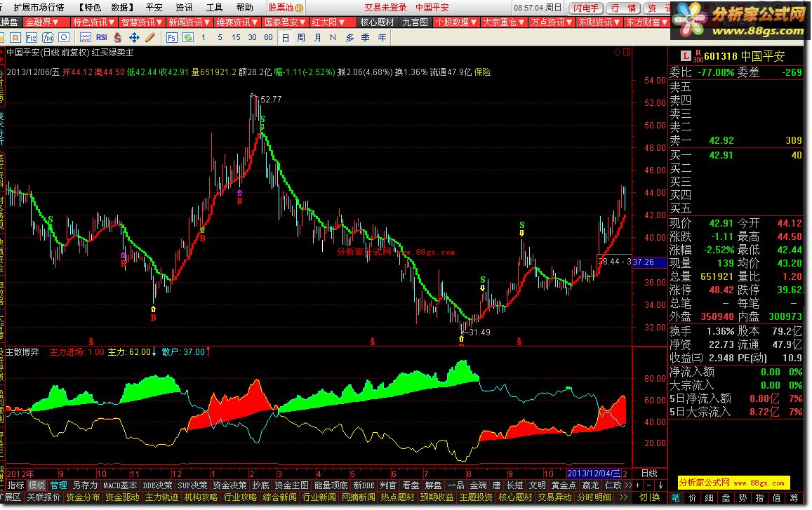The height and width of the screenshot is (510, 812).
Task: Click the green refresh icon
Action: (188, 37)
